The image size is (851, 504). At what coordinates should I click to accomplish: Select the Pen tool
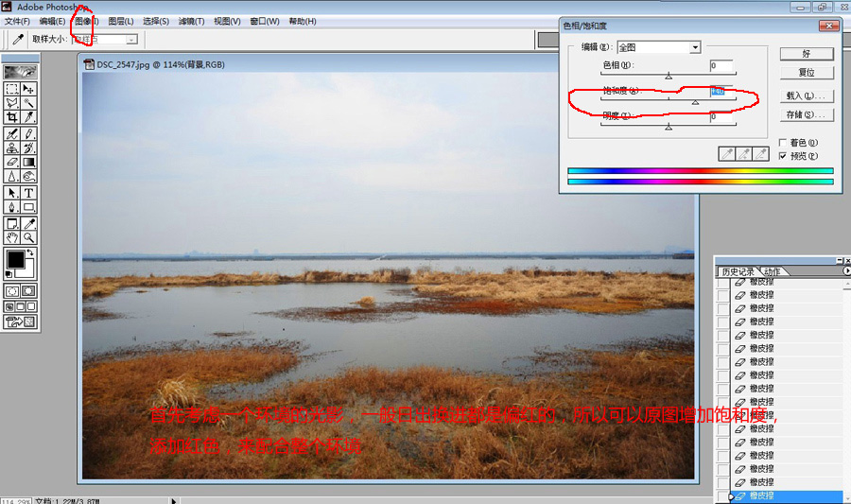pyautogui.click(x=12, y=207)
